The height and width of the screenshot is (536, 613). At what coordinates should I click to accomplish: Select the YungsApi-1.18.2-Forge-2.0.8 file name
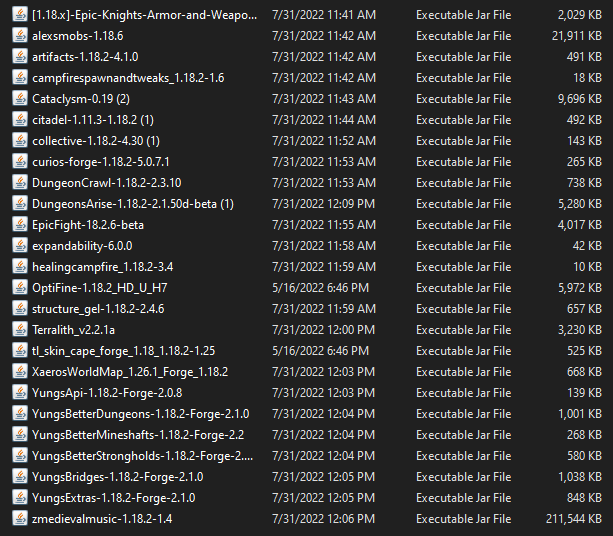[107, 393]
